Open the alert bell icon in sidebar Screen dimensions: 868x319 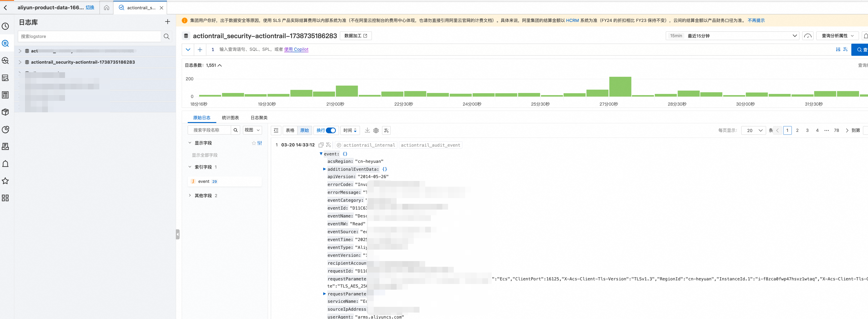5,164
